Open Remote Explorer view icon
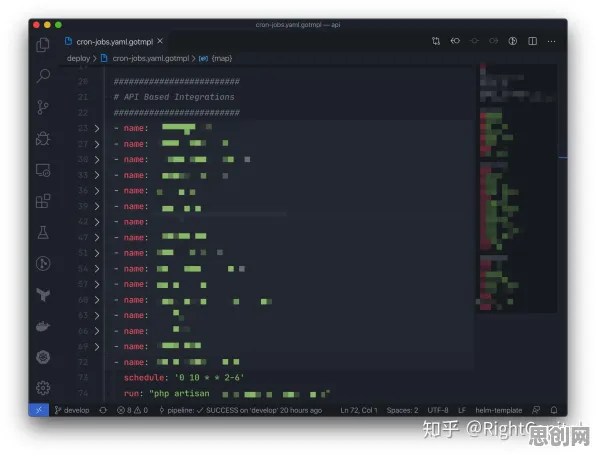The height and width of the screenshot is (455, 596). tap(43, 170)
